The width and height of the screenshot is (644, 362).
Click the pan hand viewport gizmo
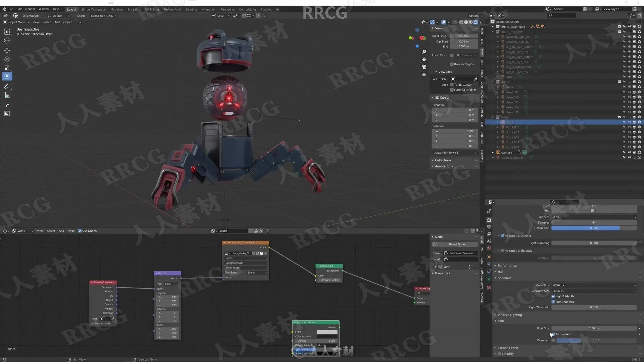(424, 59)
